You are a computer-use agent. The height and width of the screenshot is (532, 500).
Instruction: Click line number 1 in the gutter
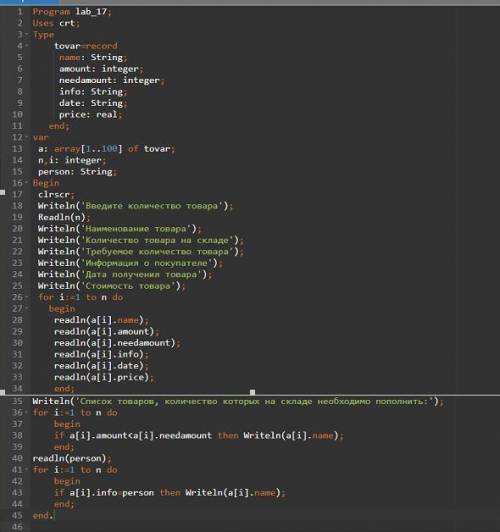pyautogui.click(x=20, y=12)
